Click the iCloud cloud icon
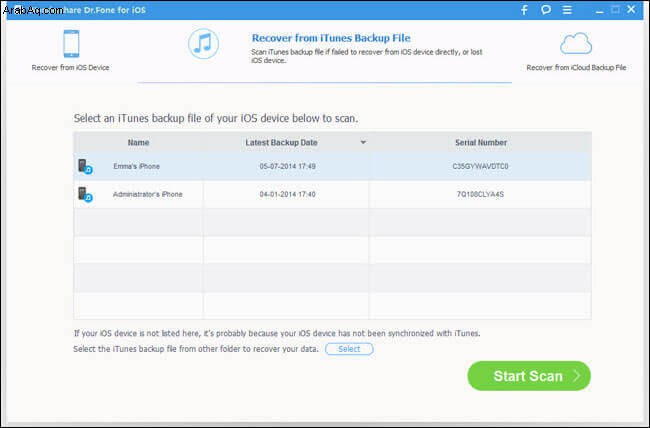Image resolution: width=650 pixels, height=428 pixels. pos(576,44)
